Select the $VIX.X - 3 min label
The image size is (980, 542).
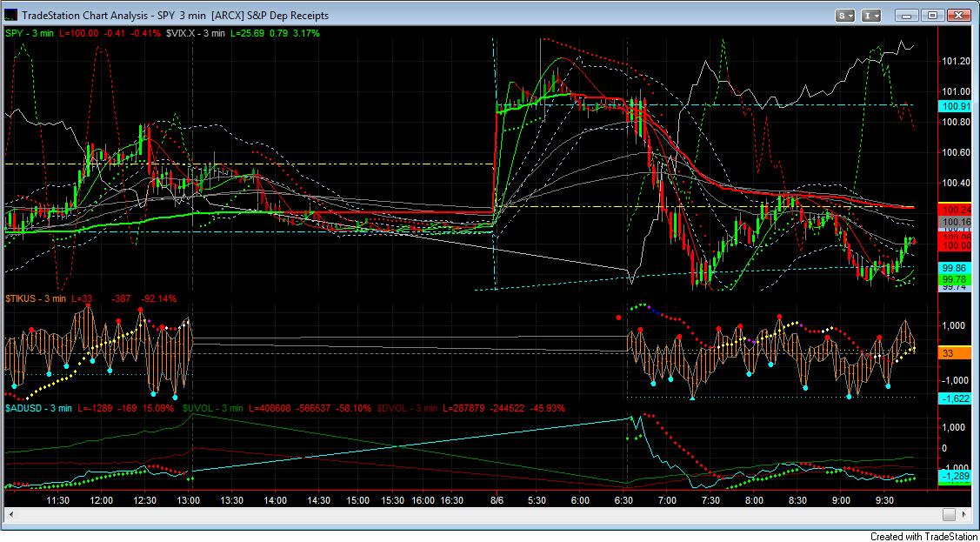point(196,33)
